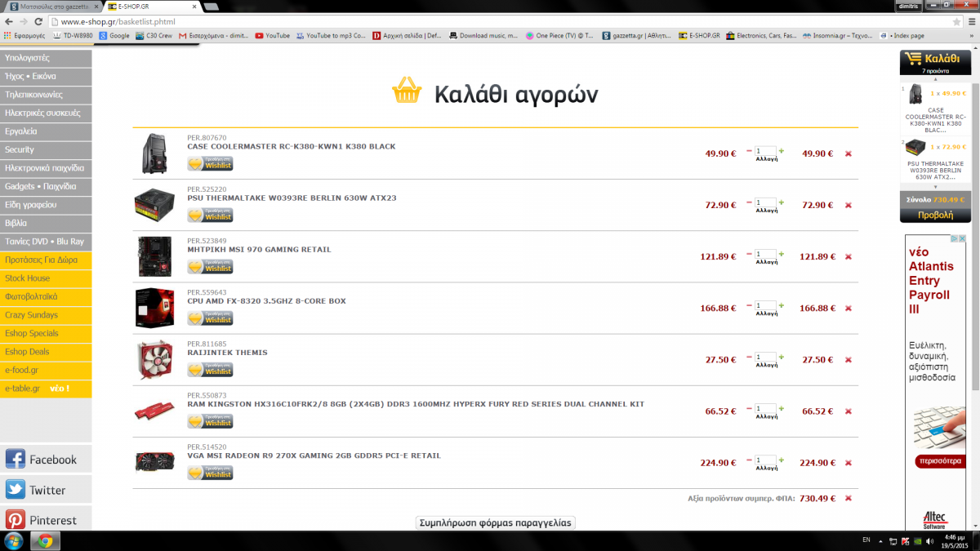980x551 pixels.
Task: Clear basket with X beside 730.49 total
Action: point(848,498)
